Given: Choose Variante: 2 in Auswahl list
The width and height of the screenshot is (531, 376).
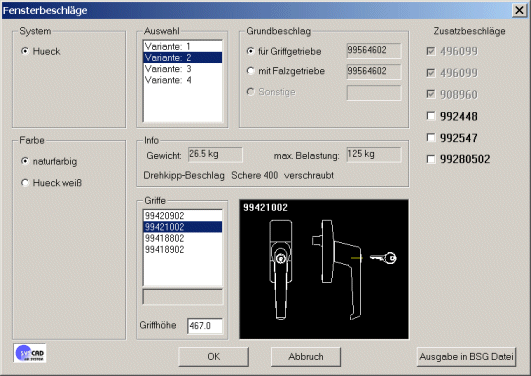Looking at the screenshot, I should 183,58.
